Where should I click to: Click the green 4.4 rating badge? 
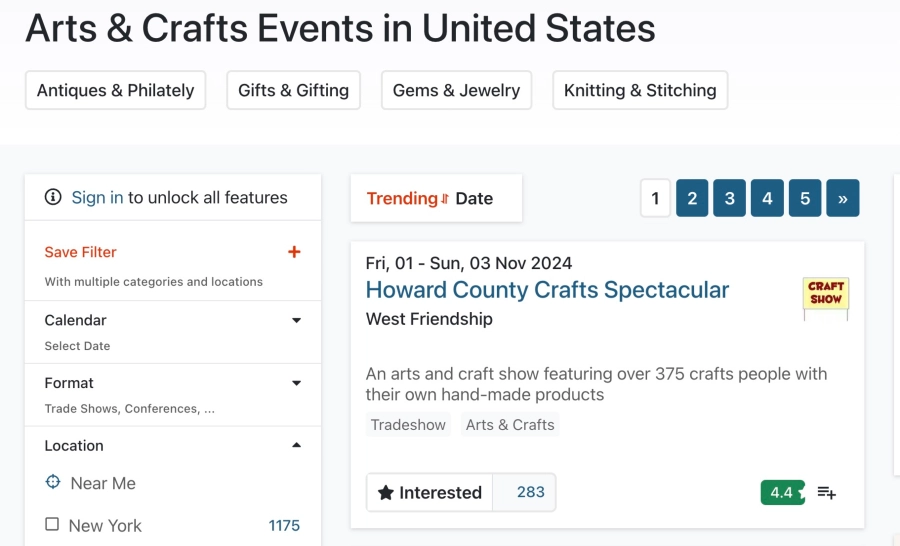(782, 493)
